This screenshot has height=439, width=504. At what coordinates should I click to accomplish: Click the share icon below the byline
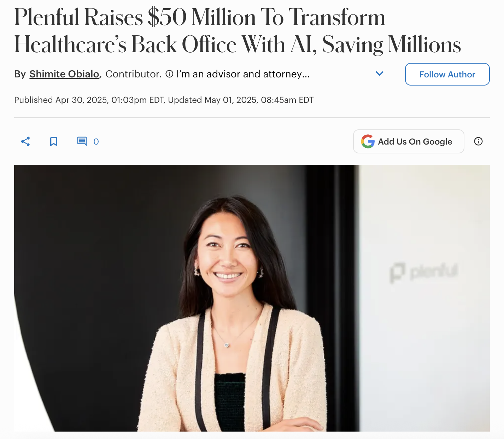click(x=25, y=141)
